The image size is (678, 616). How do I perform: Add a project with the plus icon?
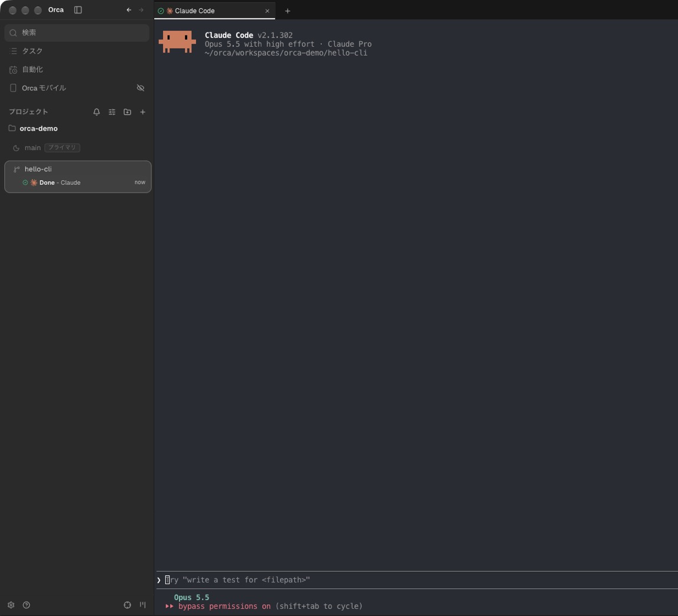point(143,112)
